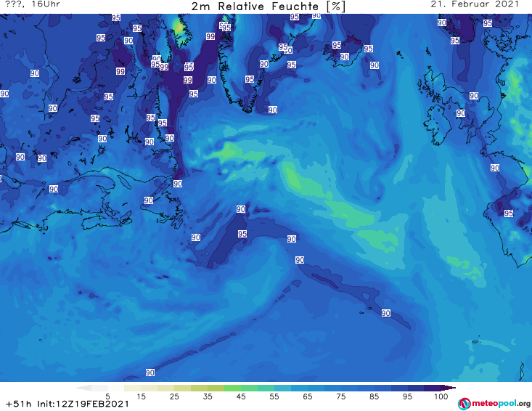
Task: Click the '5' value on the color scale
Action: click(x=107, y=396)
